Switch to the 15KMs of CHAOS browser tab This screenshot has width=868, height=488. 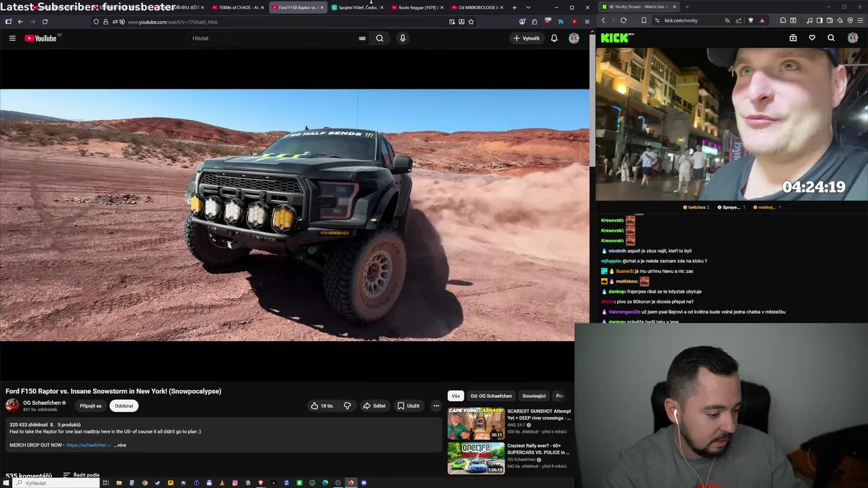[237, 7]
